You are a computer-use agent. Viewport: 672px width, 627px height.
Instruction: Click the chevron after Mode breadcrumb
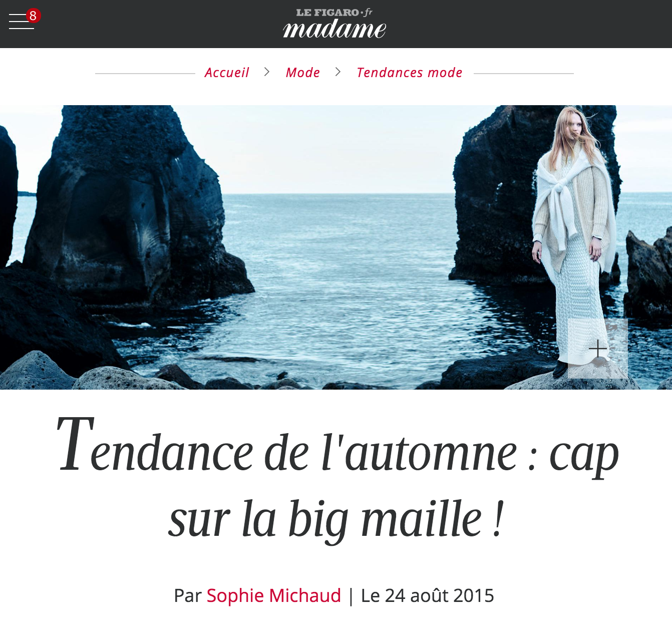click(x=338, y=72)
